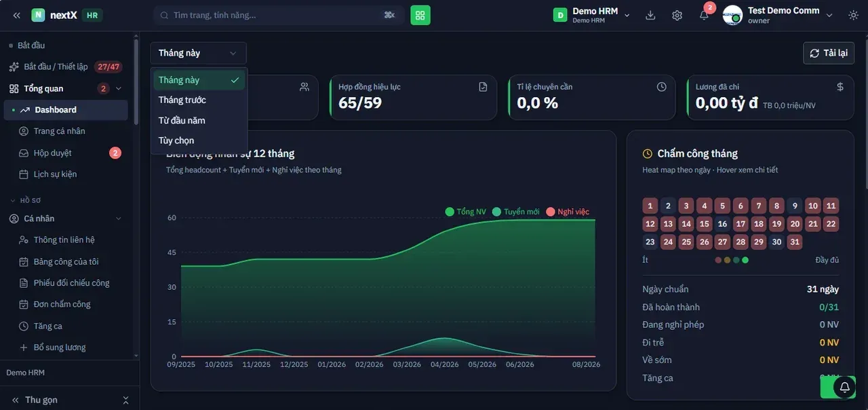Toggle Tổng NV series in chart legend

(x=466, y=212)
